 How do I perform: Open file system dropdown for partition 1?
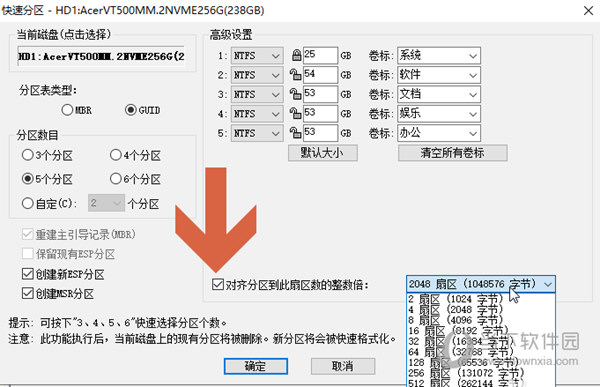[x=257, y=56]
